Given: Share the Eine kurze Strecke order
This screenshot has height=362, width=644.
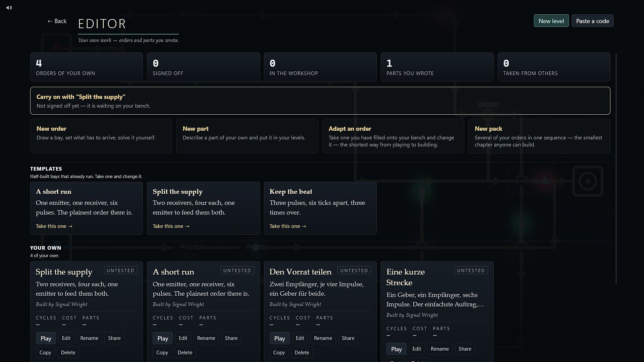Looking at the screenshot, I should [x=465, y=349].
